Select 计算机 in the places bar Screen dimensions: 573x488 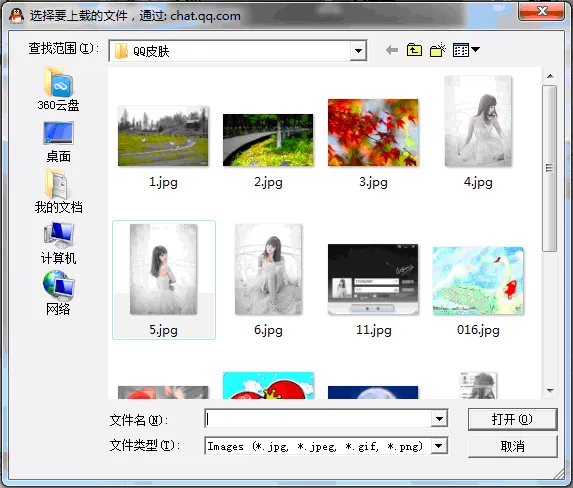(x=58, y=243)
